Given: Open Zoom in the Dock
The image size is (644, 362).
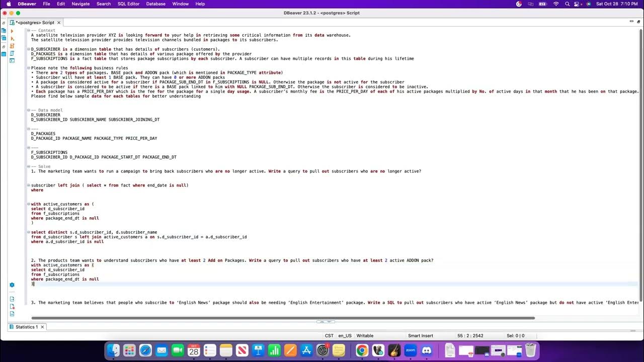Looking at the screenshot, I should pyautogui.click(x=410, y=350).
